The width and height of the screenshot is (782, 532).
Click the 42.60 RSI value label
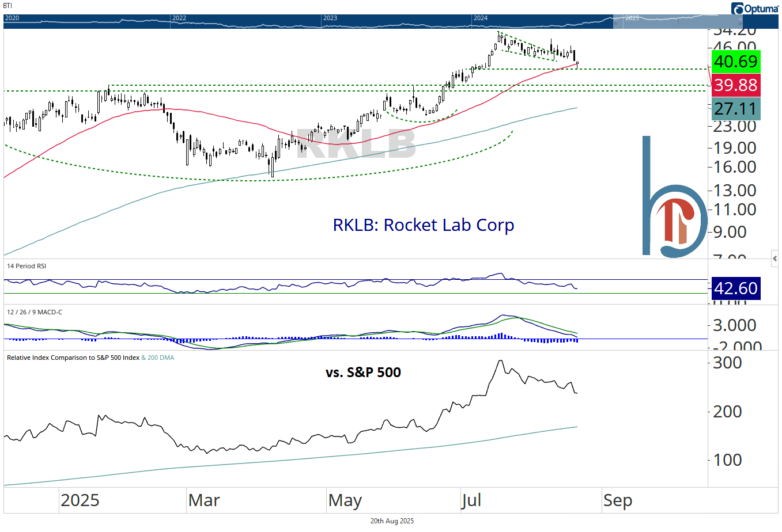point(736,288)
